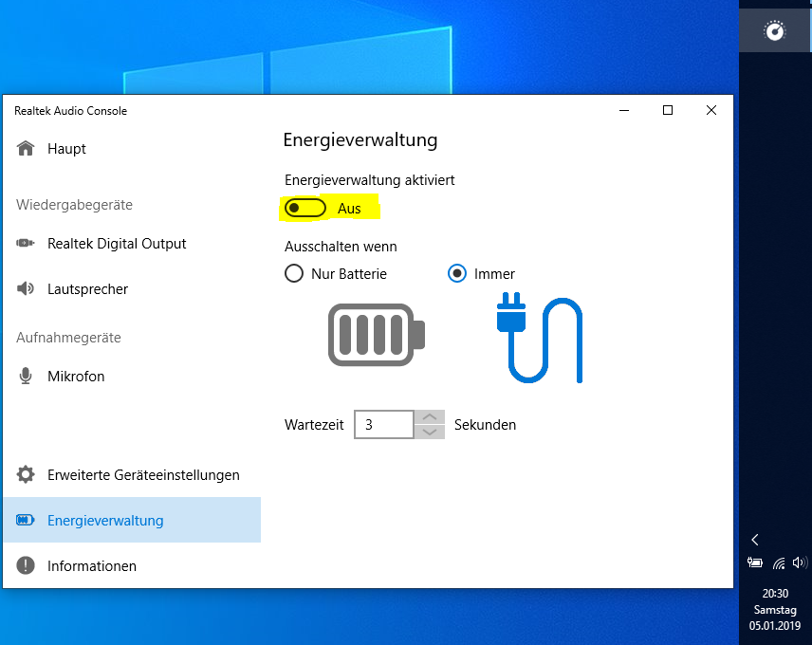Toggle the Energieverwaltung aktiviert switch
Image resolution: width=812 pixels, height=645 pixels.
(x=305, y=208)
